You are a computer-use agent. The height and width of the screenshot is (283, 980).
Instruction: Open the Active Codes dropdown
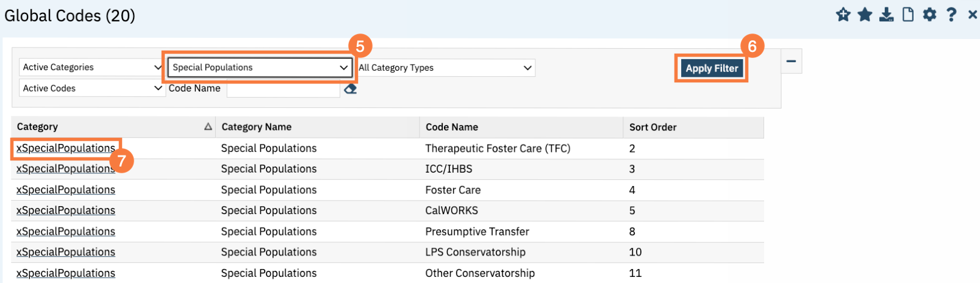(x=91, y=88)
